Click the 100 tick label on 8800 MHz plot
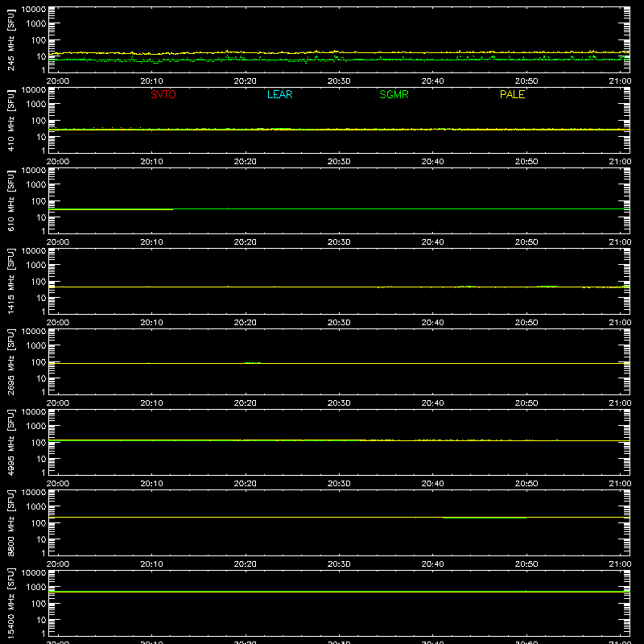 tap(39, 523)
